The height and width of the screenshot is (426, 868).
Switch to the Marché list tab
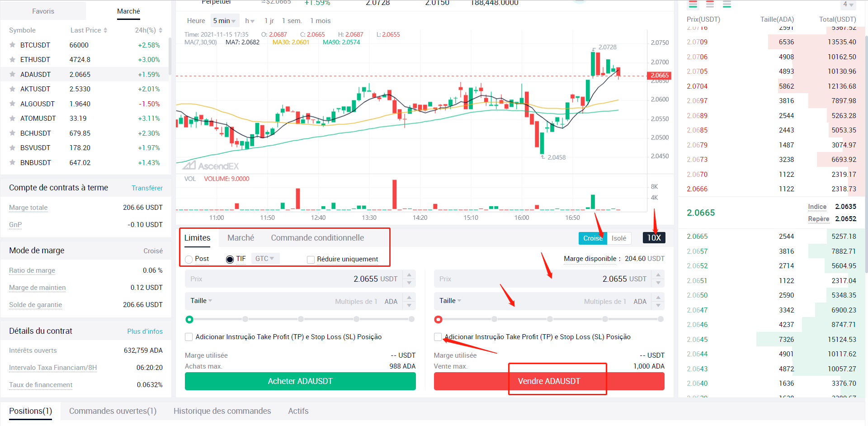point(128,11)
